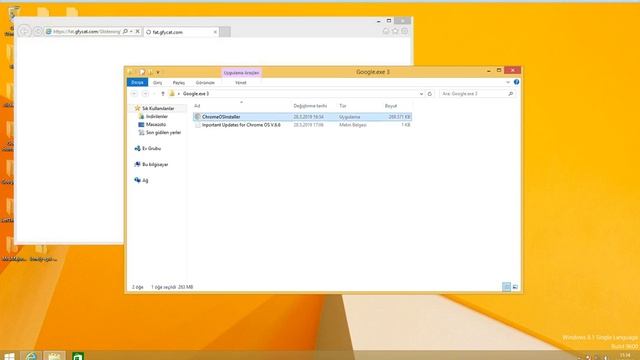Click IE address bar search magnifier

(x=125, y=31)
